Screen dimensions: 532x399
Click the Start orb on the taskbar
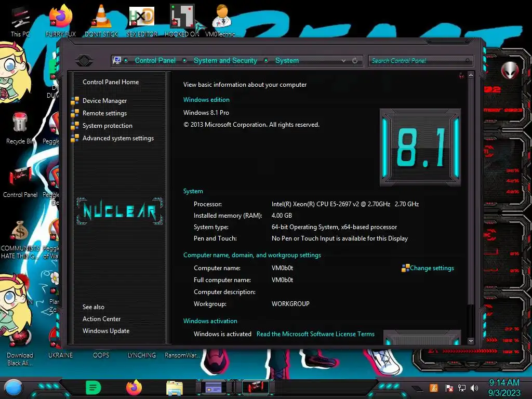tap(13, 388)
